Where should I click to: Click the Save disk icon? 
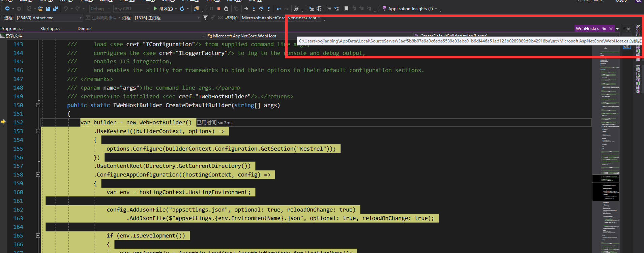pos(48,9)
